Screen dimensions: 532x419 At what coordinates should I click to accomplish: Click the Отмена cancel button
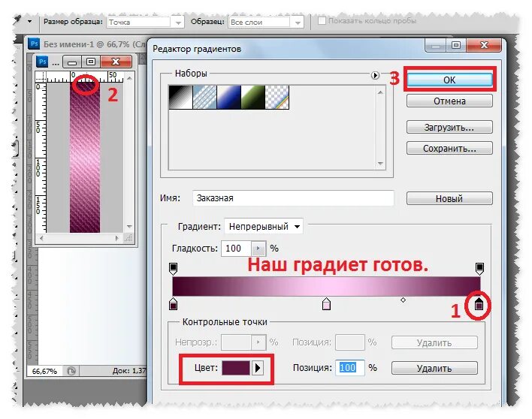(449, 101)
